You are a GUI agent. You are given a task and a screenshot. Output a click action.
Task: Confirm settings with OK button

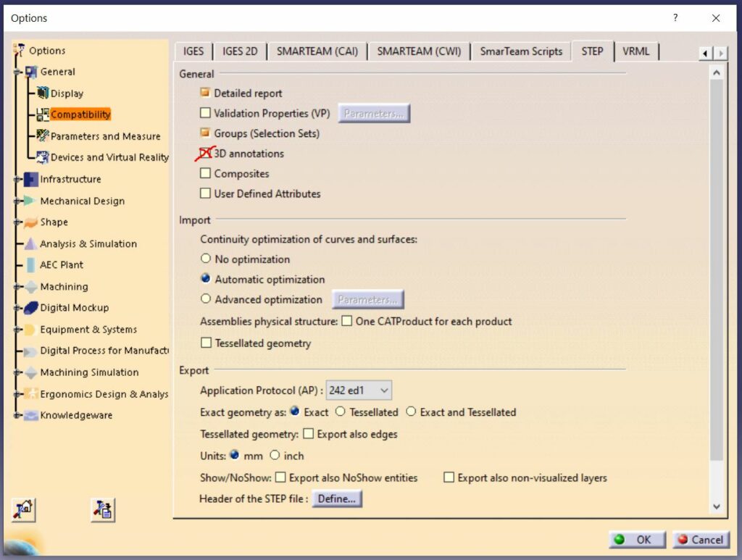coord(637,540)
